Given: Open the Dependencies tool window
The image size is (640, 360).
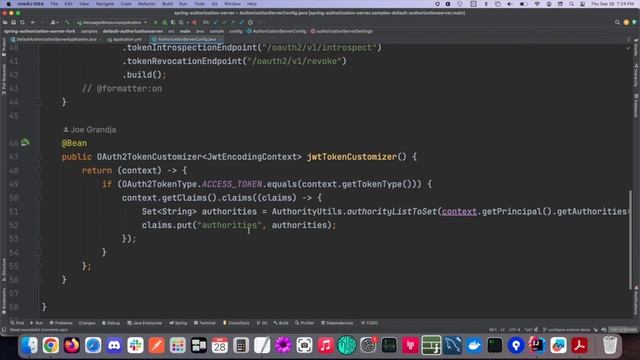Looking at the screenshot, I should tap(337, 323).
